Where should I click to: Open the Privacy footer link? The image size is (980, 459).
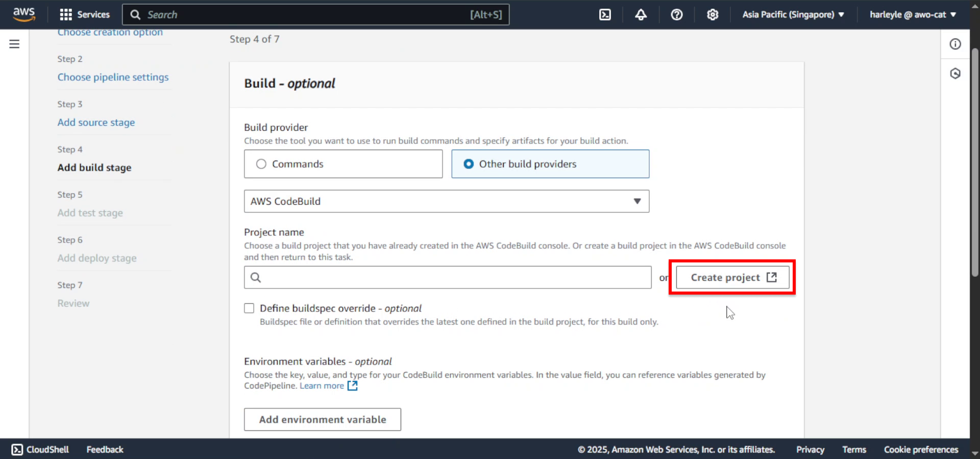pos(810,449)
